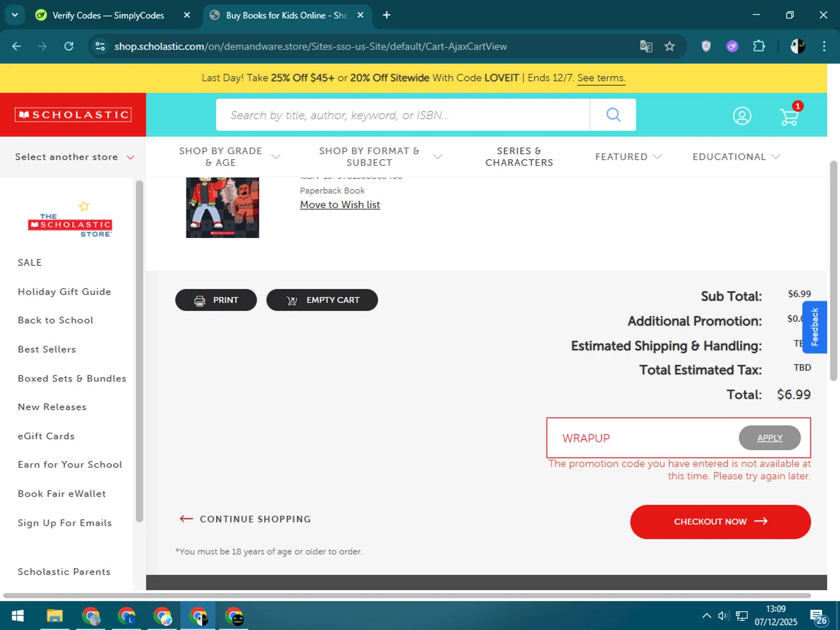Image resolution: width=840 pixels, height=630 pixels.
Task: Click the page vertical scrollbar
Action: 833,270
